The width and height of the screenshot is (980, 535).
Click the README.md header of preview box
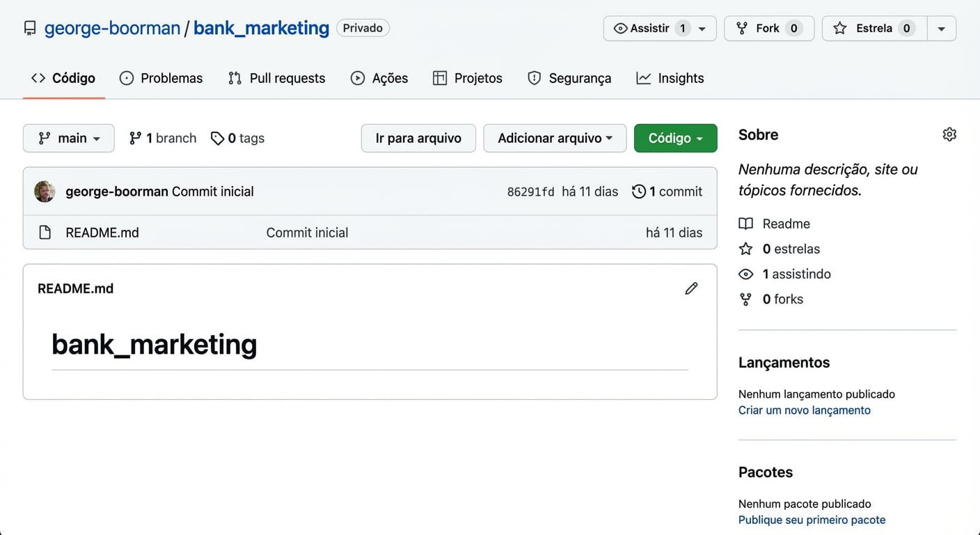pyautogui.click(x=75, y=288)
